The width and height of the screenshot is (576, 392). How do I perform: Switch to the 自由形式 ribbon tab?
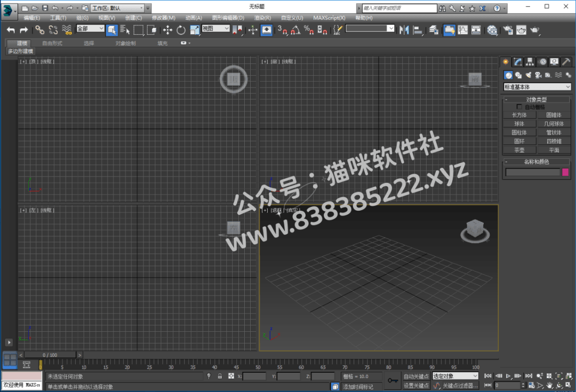[x=52, y=43]
